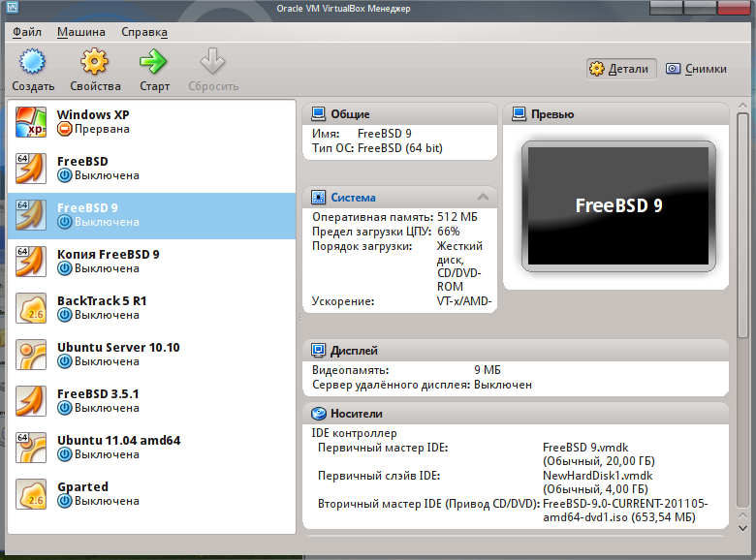Select the Windows XP machine icon
The width and height of the screenshot is (756, 560).
coord(31,122)
